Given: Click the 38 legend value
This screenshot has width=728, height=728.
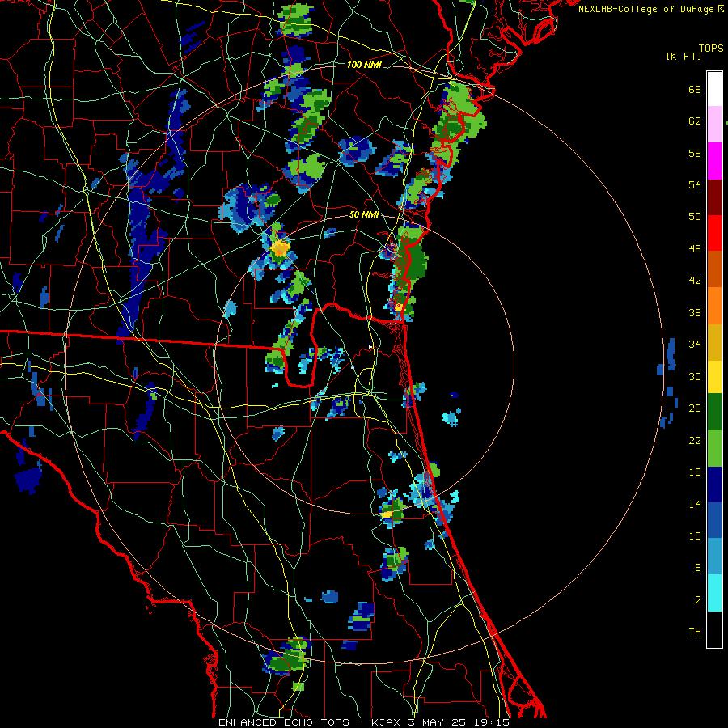Looking at the screenshot, I should coord(695,312).
